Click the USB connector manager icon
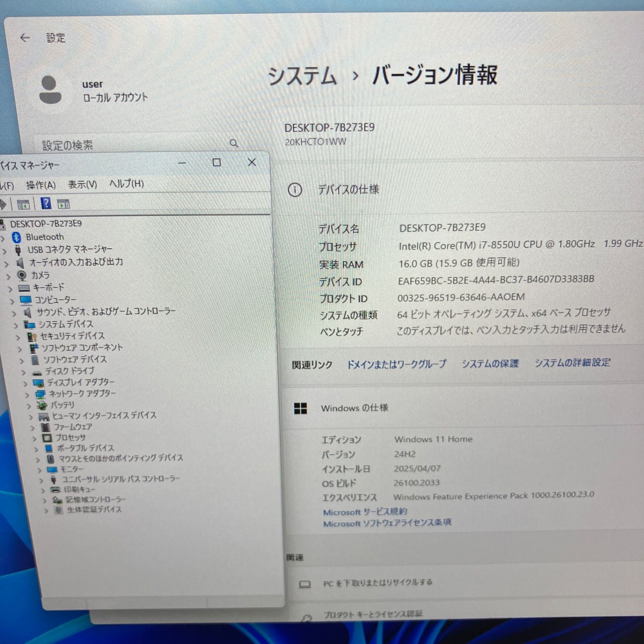The width and height of the screenshot is (644, 644). tap(18, 250)
